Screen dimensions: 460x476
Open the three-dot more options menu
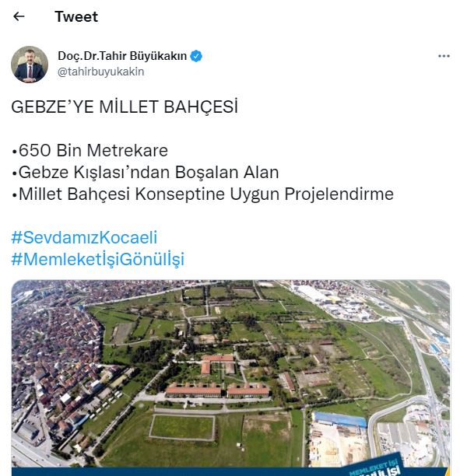444,56
